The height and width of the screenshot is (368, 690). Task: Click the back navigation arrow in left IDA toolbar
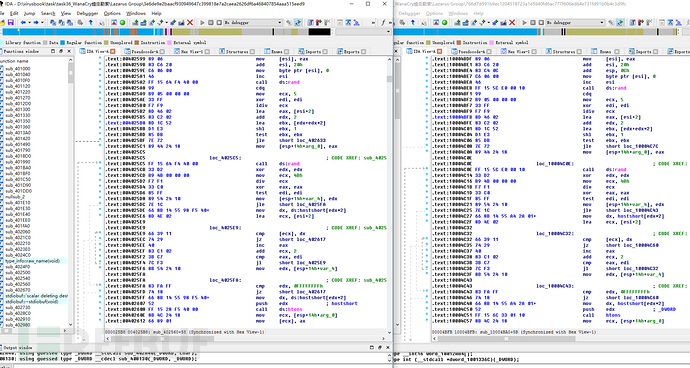point(23,22)
